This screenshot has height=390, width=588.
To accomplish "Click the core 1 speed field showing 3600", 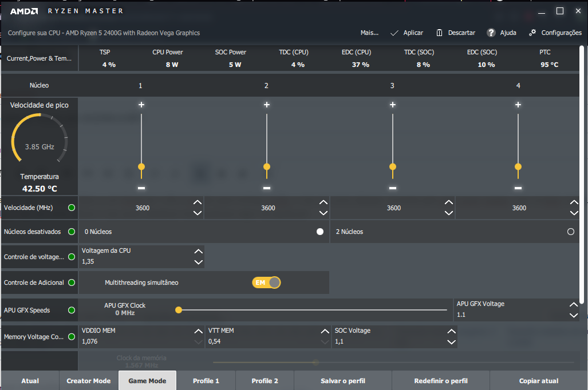I will 143,208.
